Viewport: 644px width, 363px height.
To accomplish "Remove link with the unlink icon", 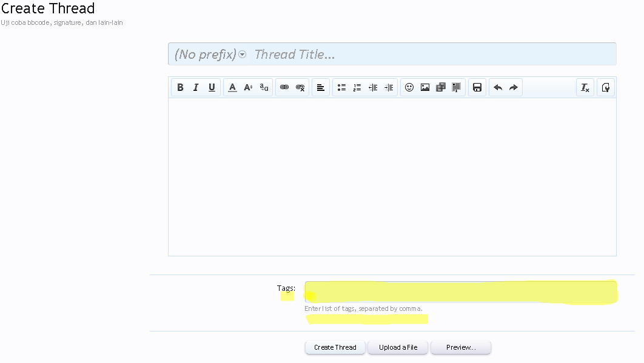I will (300, 87).
